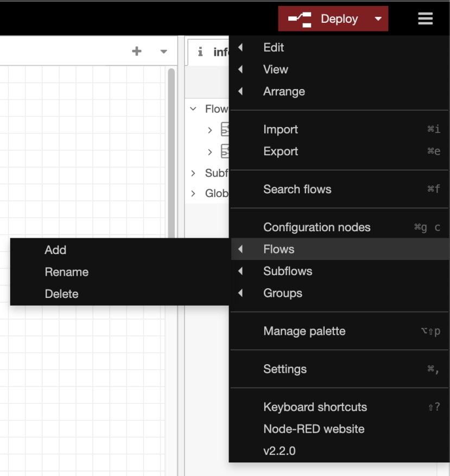Select Add from the Flows submenu
Screen dimensions: 450x476
(x=56, y=250)
